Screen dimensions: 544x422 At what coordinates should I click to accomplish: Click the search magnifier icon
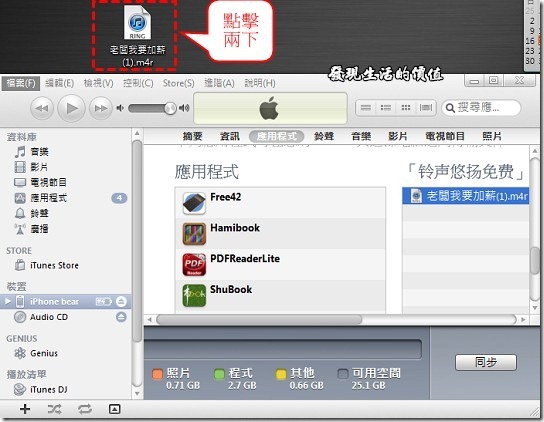pos(450,108)
